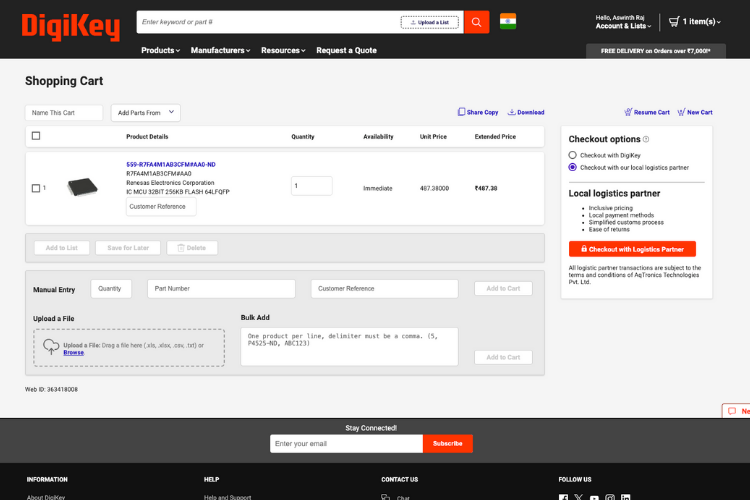750x500 pixels.
Task: Open Request a Quote
Action: point(346,50)
